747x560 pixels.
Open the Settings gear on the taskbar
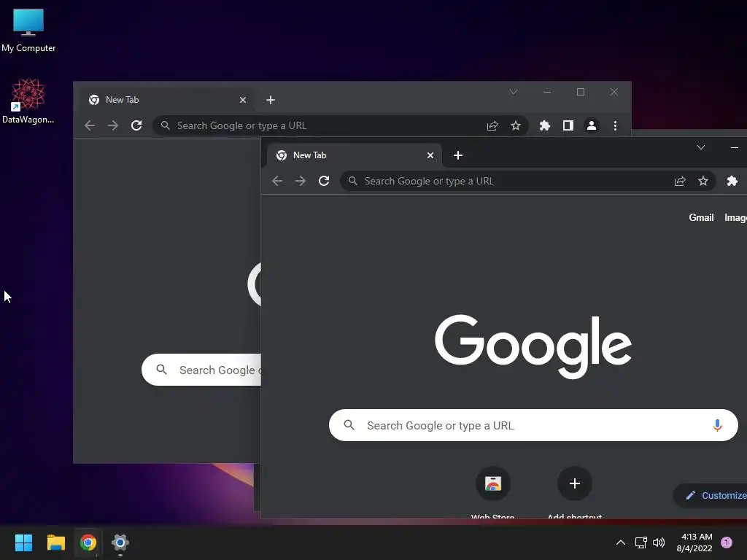120,542
